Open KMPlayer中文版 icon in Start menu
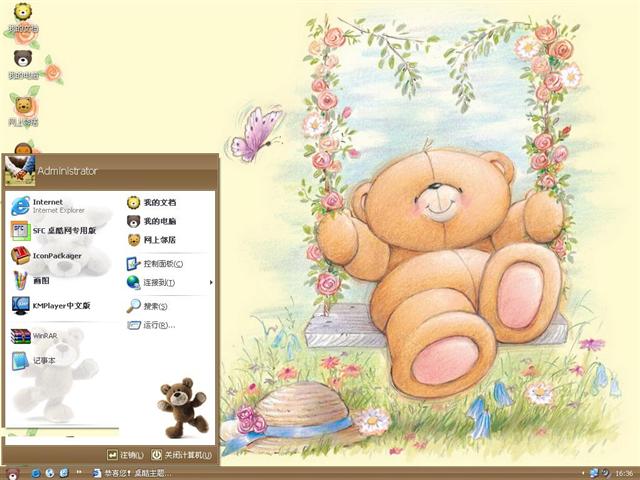This screenshot has width=640, height=480. point(20,305)
